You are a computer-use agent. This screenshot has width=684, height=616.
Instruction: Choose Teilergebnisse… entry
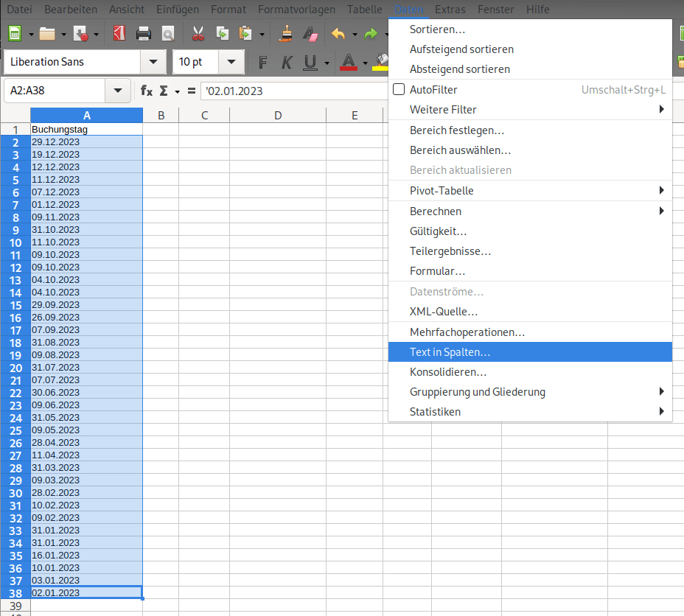[530, 251]
